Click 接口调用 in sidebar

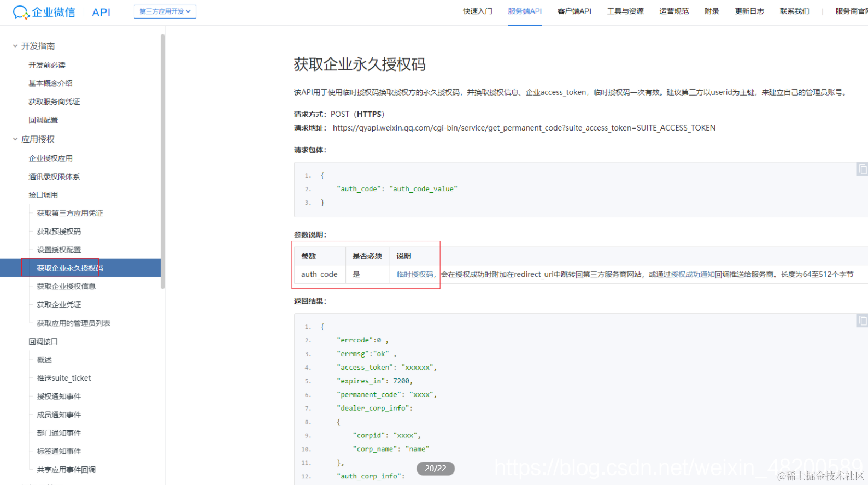(43, 195)
